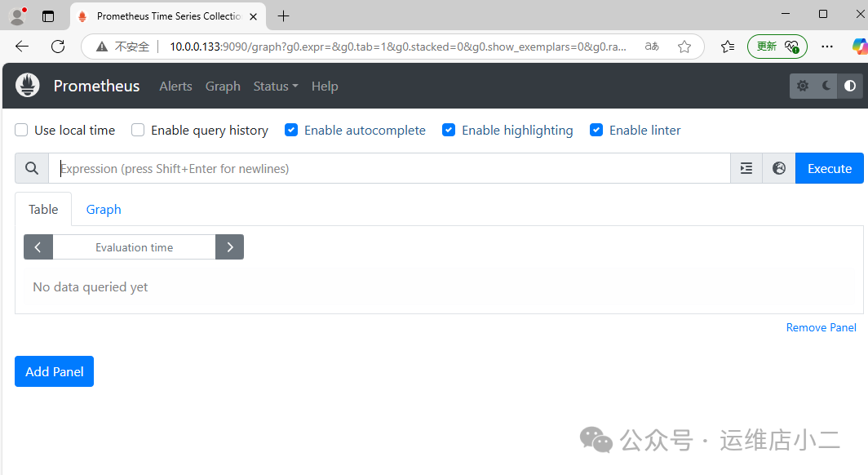This screenshot has height=475, width=868.
Task: Click inside the Expression input field
Action: (326, 168)
